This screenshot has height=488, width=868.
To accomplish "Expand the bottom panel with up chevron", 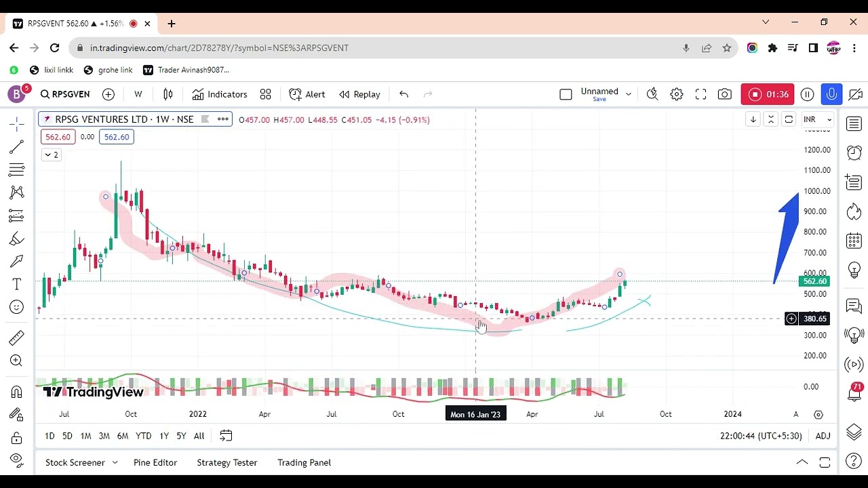I will pos(802,462).
